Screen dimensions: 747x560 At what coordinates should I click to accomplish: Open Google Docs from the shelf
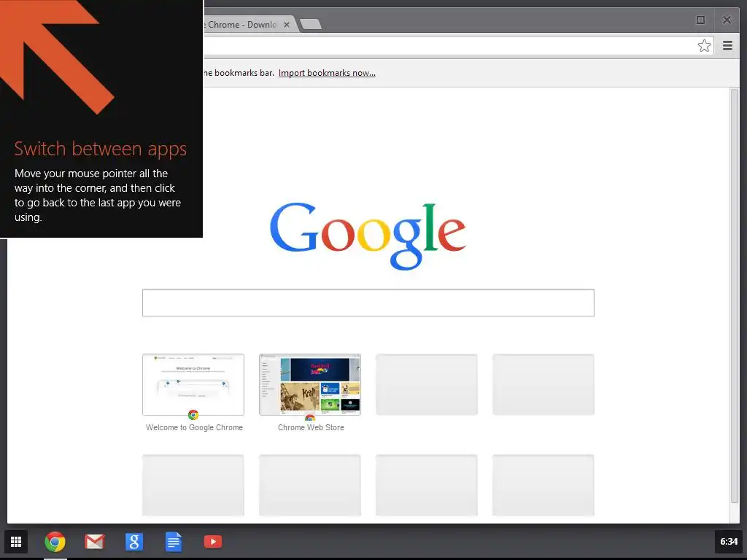tap(174, 542)
